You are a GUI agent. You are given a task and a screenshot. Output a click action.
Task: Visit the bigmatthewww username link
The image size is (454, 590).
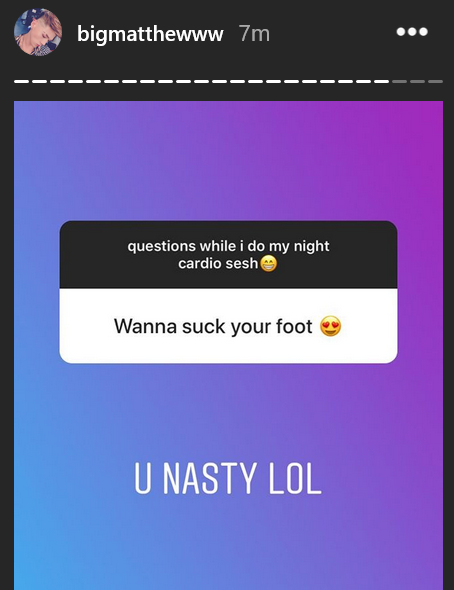[150, 34]
